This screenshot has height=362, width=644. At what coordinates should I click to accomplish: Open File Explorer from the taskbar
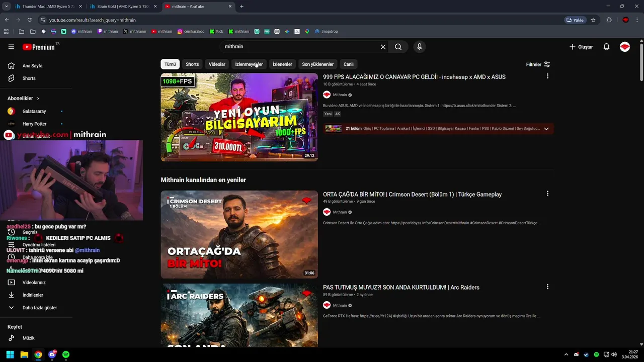[24, 354]
